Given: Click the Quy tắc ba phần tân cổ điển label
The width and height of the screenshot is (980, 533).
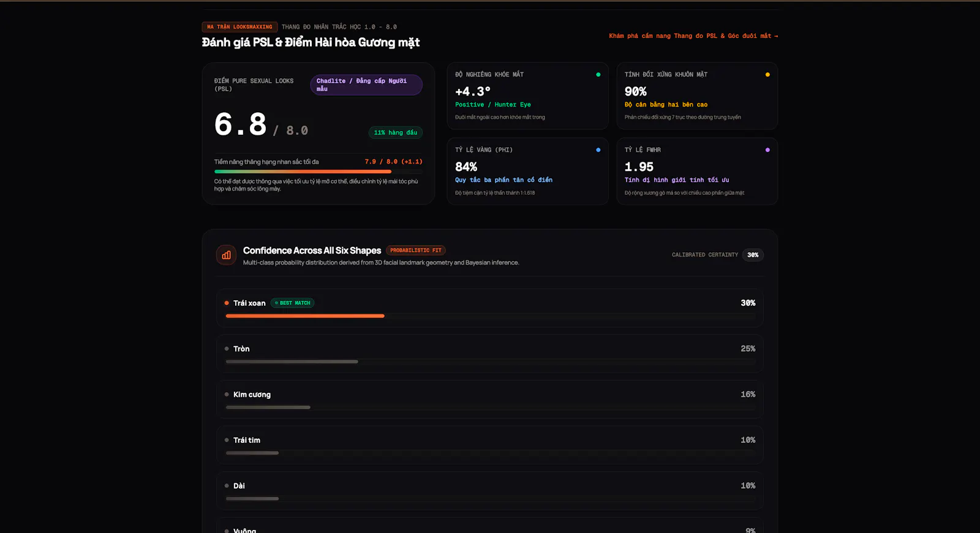Looking at the screenshot, I should (x=504, y=180).
